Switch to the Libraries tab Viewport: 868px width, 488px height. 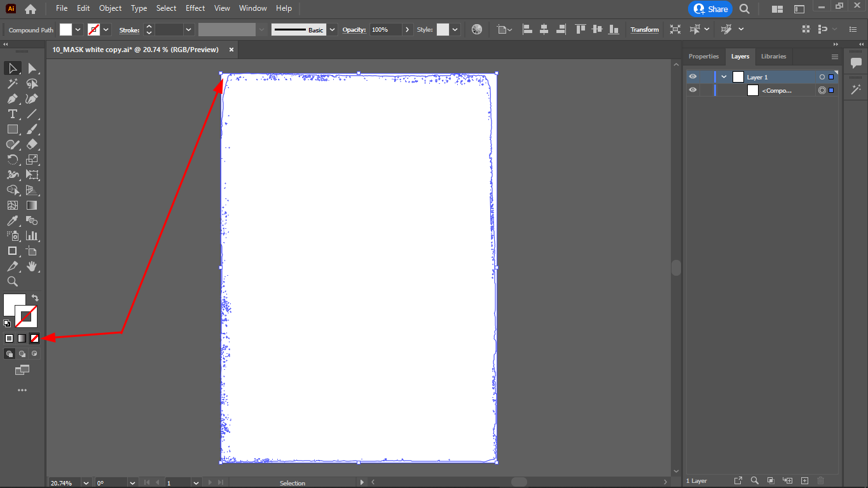pyautogui.click(x=773, y=57)
